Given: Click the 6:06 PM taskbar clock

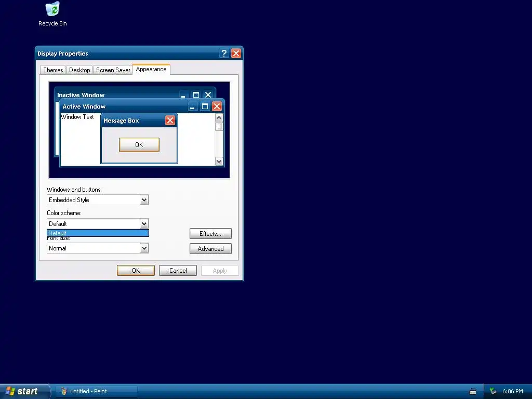Looking at the screenshot, I should tap(513, 391).
